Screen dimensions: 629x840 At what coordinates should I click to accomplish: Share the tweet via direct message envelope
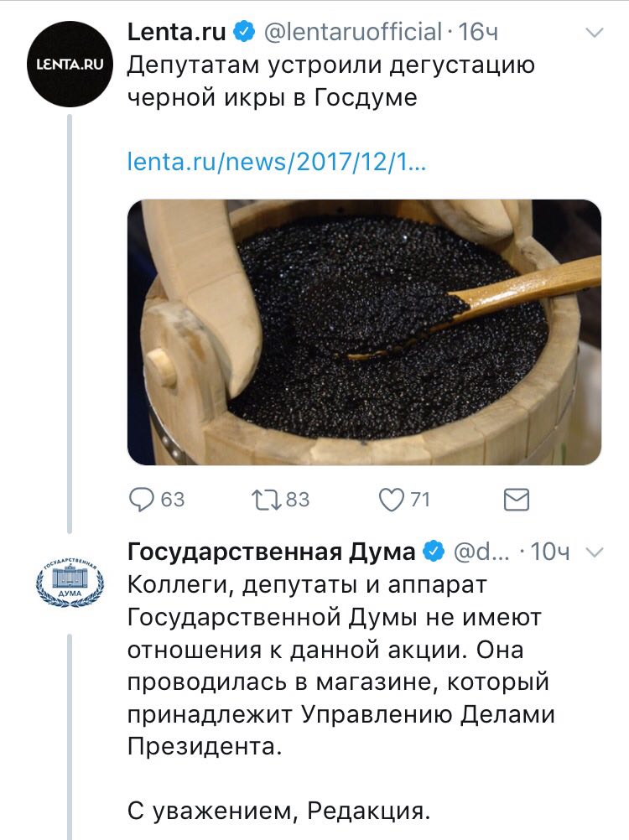tap(517, 500)
